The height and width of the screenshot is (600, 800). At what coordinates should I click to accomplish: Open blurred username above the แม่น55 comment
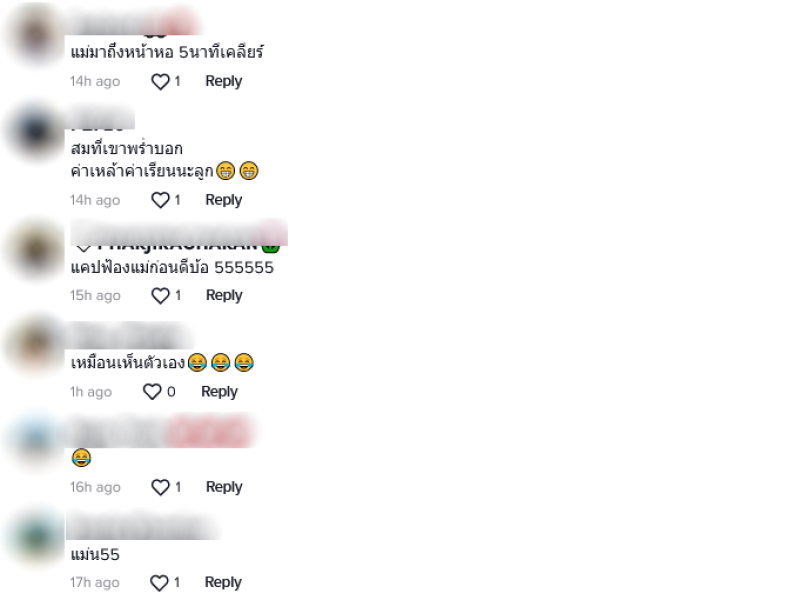(143, 527)
